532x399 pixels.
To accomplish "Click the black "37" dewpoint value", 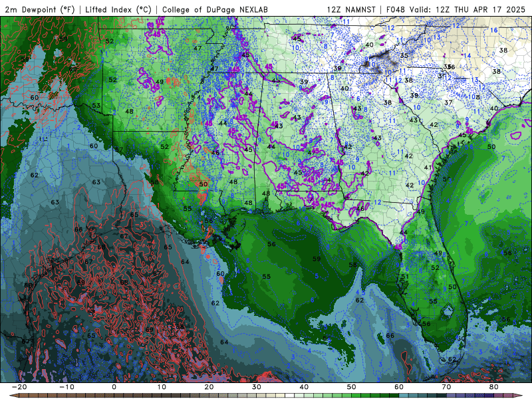I will [448, 102].
